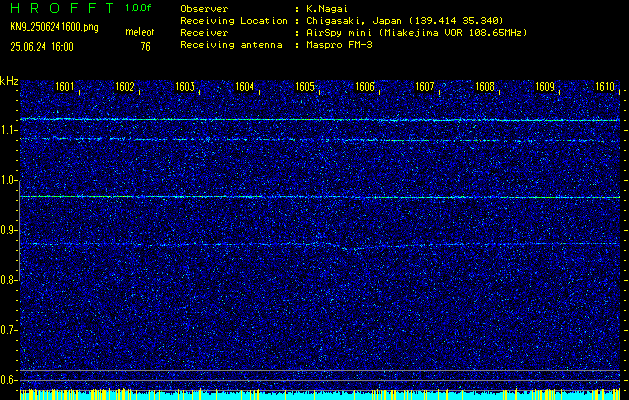Click the 1606 time marker

(365, 87)
